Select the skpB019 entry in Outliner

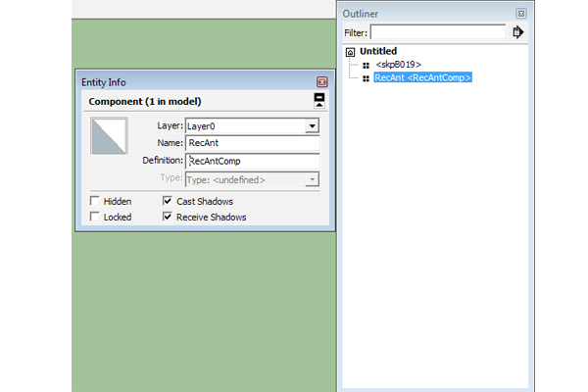[x=398, y=65]
